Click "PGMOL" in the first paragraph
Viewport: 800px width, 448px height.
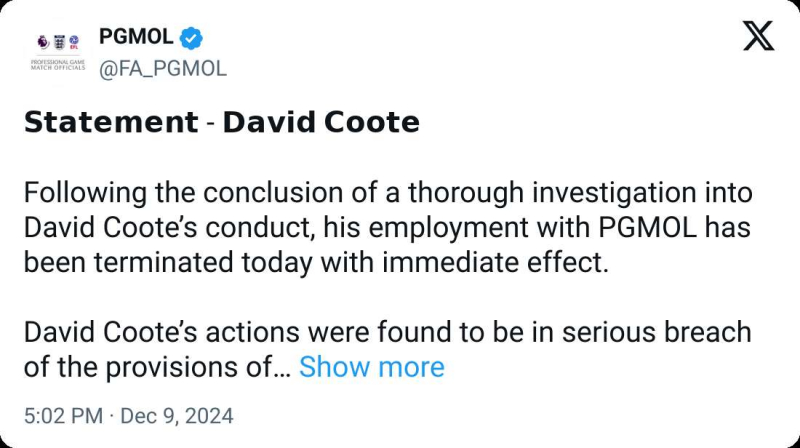coord(648,227)
